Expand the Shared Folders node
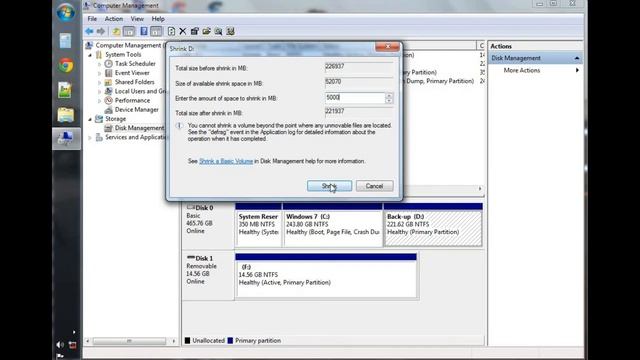 click(100, 82)
